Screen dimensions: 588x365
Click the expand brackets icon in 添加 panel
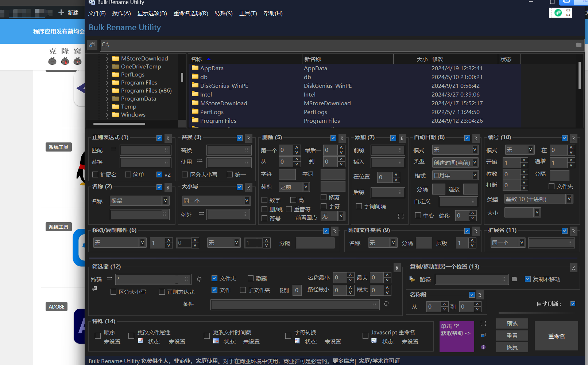click(401, 216)
